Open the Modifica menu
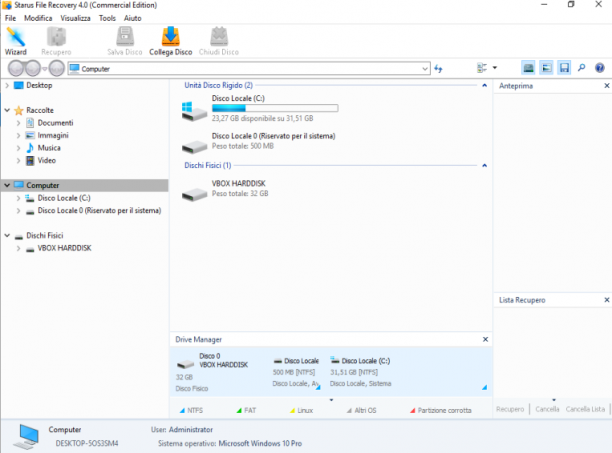612x453 pixels. coord(38,18)
